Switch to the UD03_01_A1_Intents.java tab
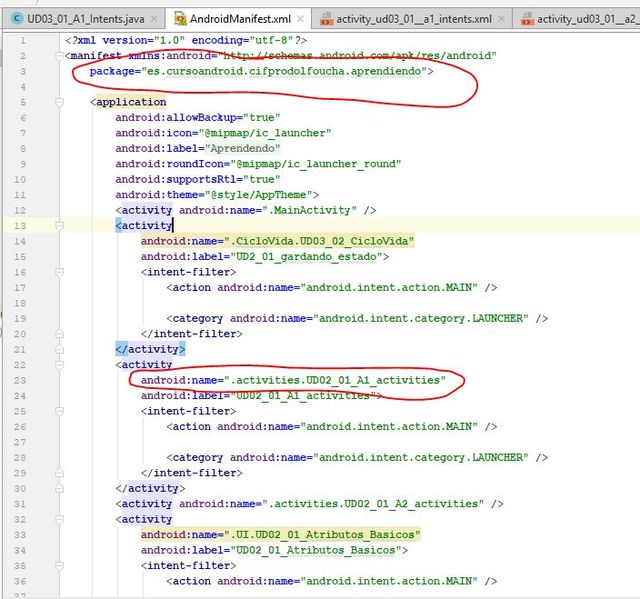The height and width of the screenshot is (599, 640). [86, 19]
